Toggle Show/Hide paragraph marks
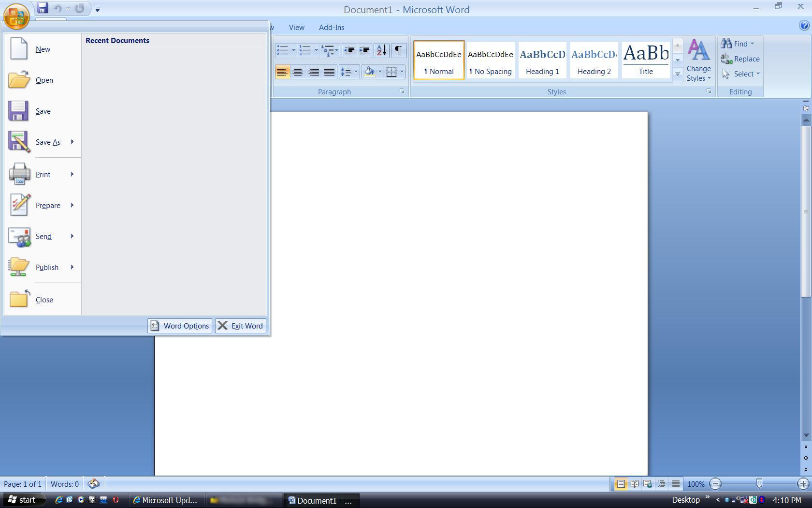The width and height of the screenshot is (812, 508). pyautogui.click(x=398, y=50)
